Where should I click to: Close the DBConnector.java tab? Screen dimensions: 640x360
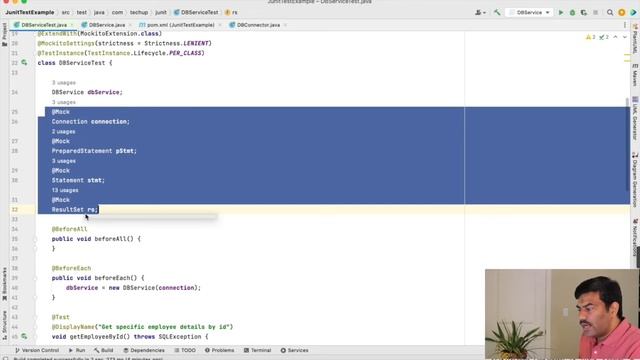[285, 25]
